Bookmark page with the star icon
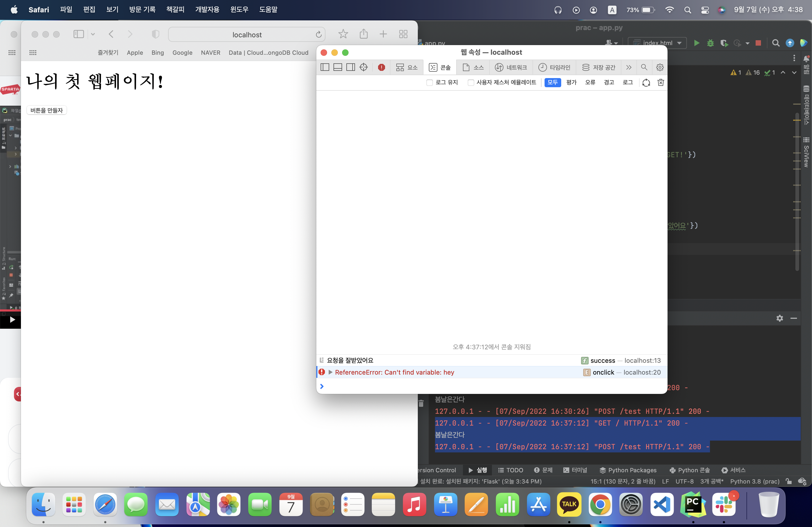 [x=343, y=34]
